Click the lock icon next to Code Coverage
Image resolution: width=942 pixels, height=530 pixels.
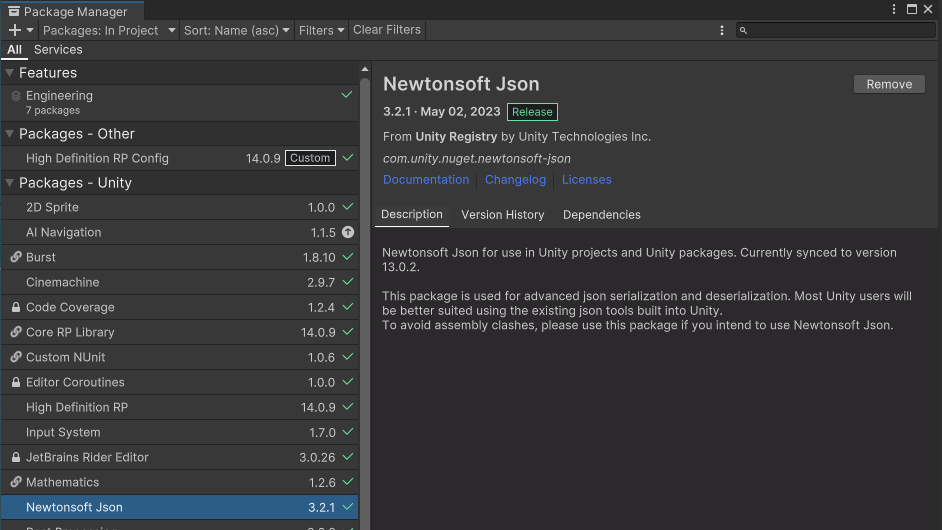[x=16, y=307]
